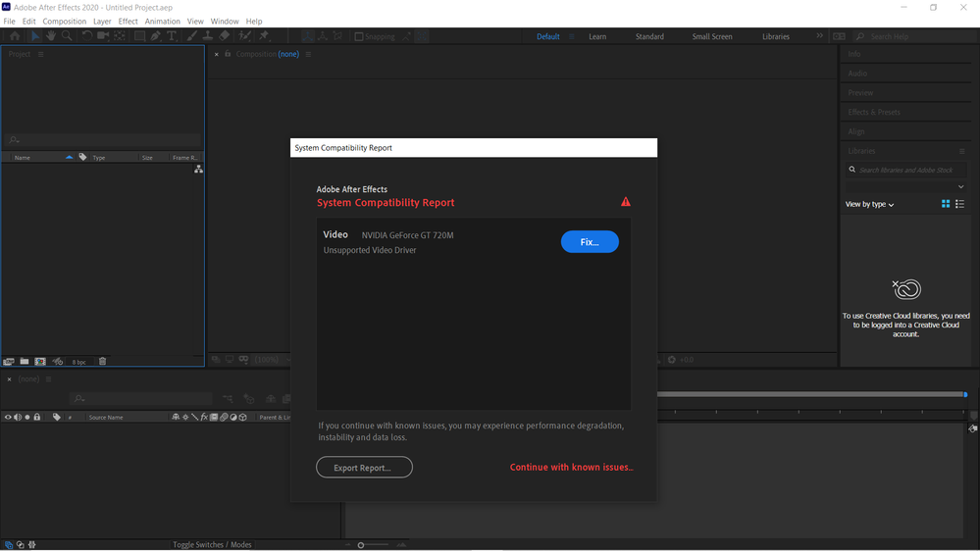Open the timeline panel menu

[x=48, y=379]
